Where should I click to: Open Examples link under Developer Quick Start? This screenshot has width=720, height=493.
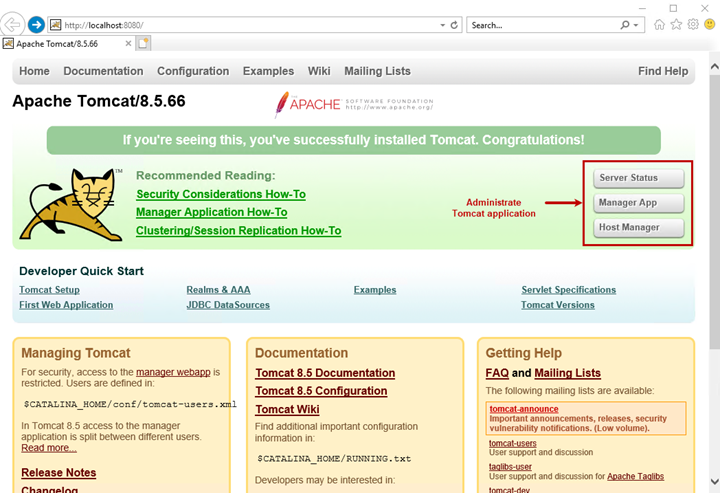point(375,290)
